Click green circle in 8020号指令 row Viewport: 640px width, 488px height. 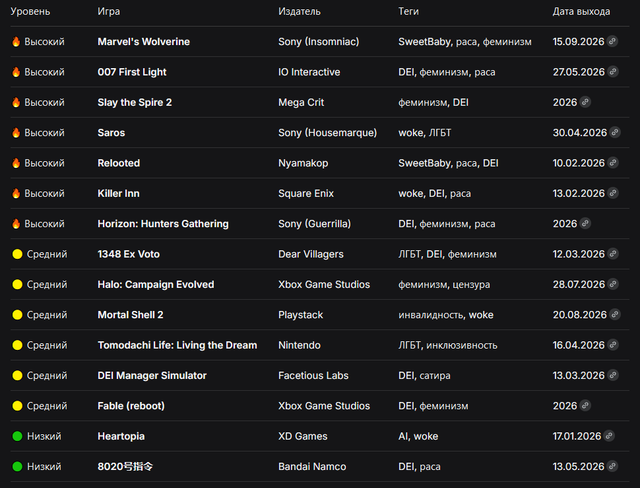coord(17,466)
